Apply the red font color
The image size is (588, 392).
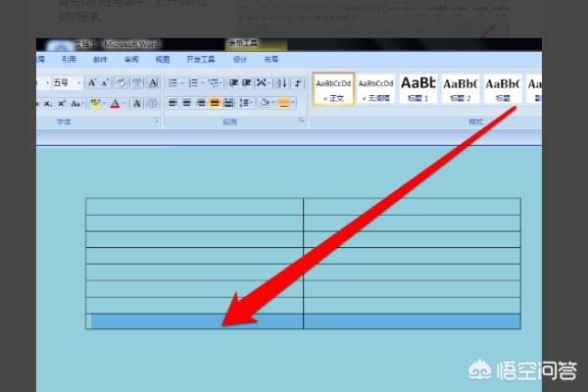click(x=116, y=104)
